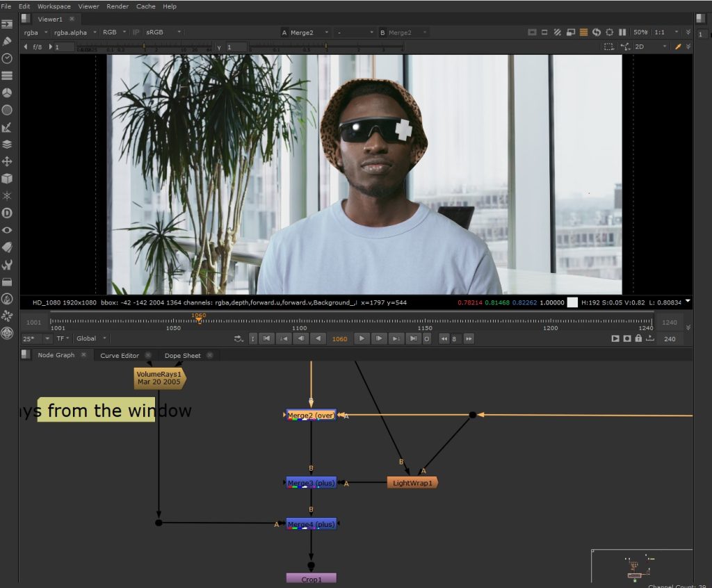Viewport: 712px width, 588px height.
Task: Toggle the viewer clip-to-format icon
Action: tap(532, 32)
